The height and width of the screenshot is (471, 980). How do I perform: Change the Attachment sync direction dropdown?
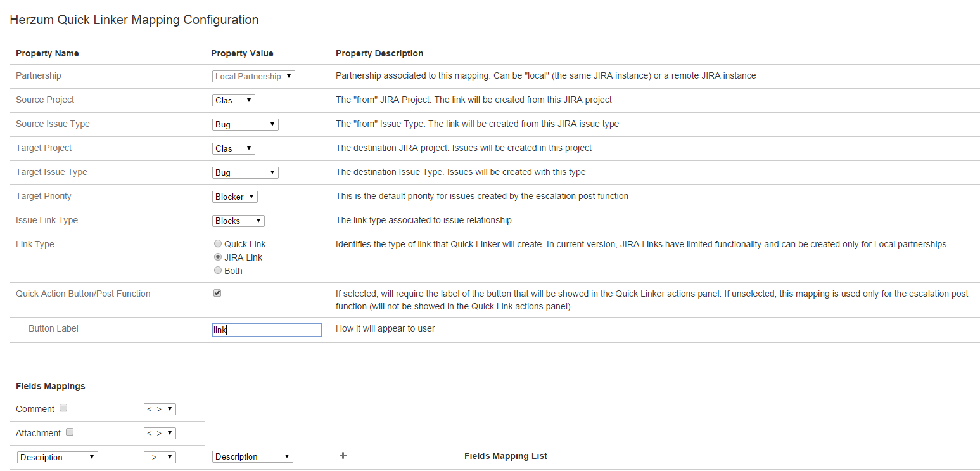160,434
